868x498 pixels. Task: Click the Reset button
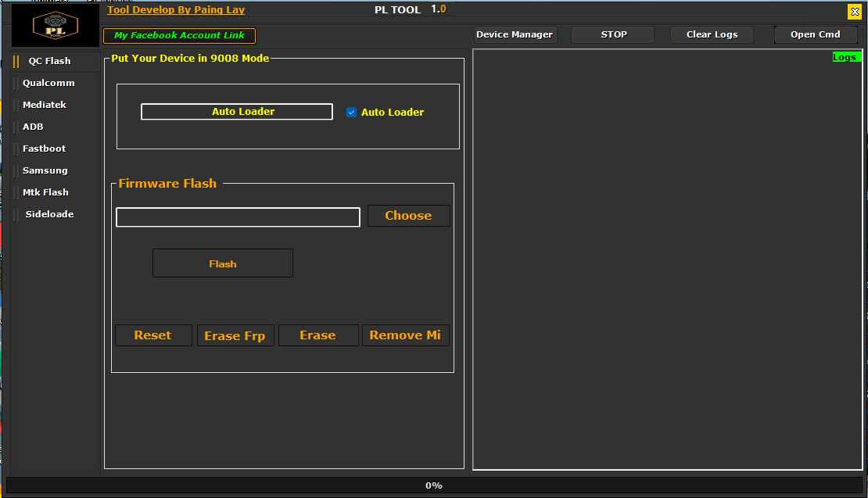coord(153,335)
